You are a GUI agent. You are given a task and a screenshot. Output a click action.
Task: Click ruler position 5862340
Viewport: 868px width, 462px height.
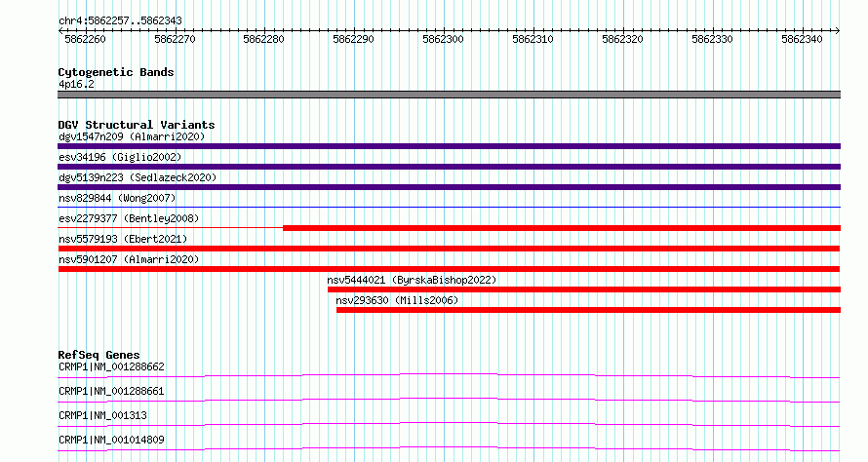pos(802,39)
